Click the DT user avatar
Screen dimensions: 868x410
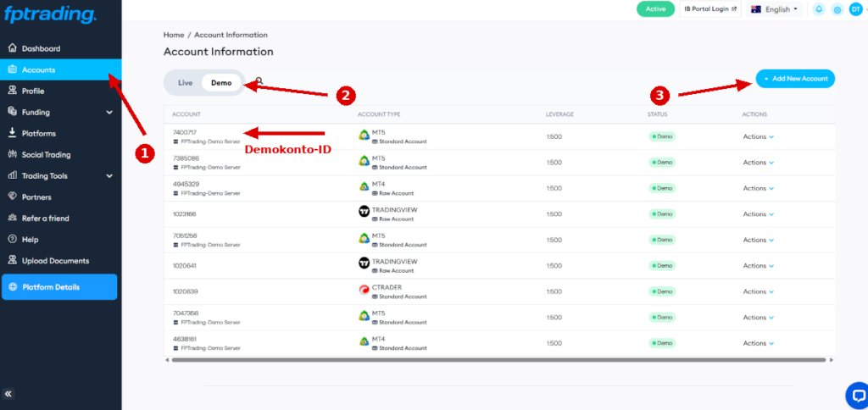pos(855,9)
